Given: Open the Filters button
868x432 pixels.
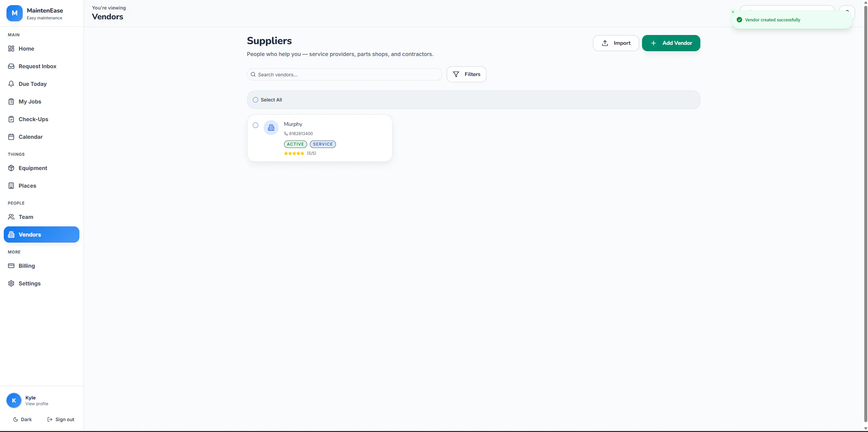Looking at the screenshot, I should coord(467,74).
